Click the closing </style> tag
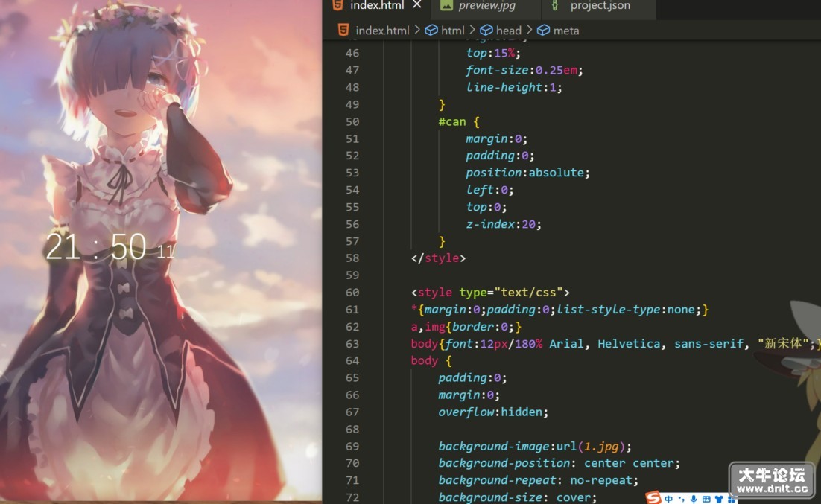This screenshot has height=504, width=821. tap(438, 258)
